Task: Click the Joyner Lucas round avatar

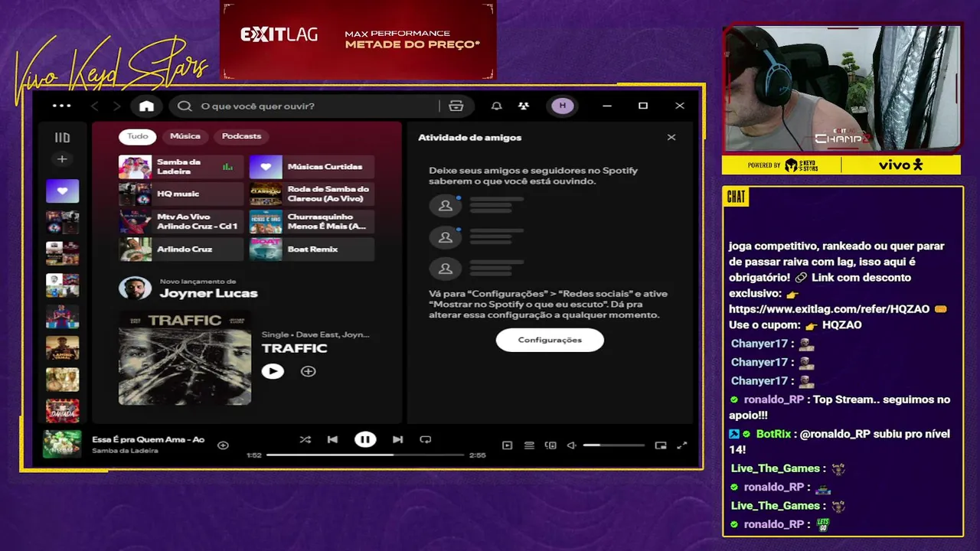Action: tap(135, 288)
